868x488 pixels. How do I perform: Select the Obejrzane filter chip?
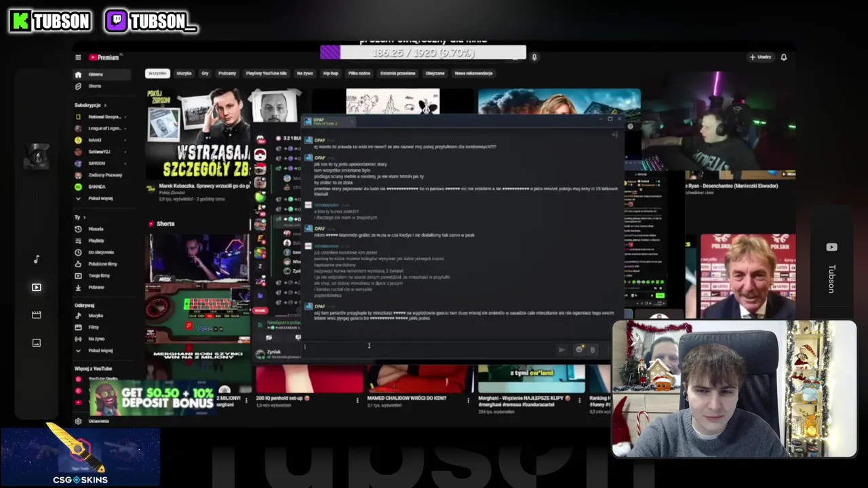[435, 73]
